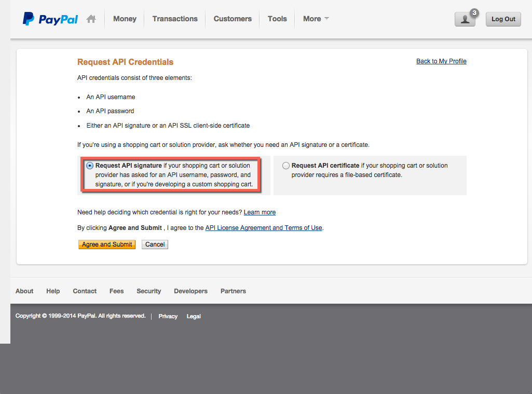
Task: Open the Transactions menu
Action: click(x=175, y=19)
